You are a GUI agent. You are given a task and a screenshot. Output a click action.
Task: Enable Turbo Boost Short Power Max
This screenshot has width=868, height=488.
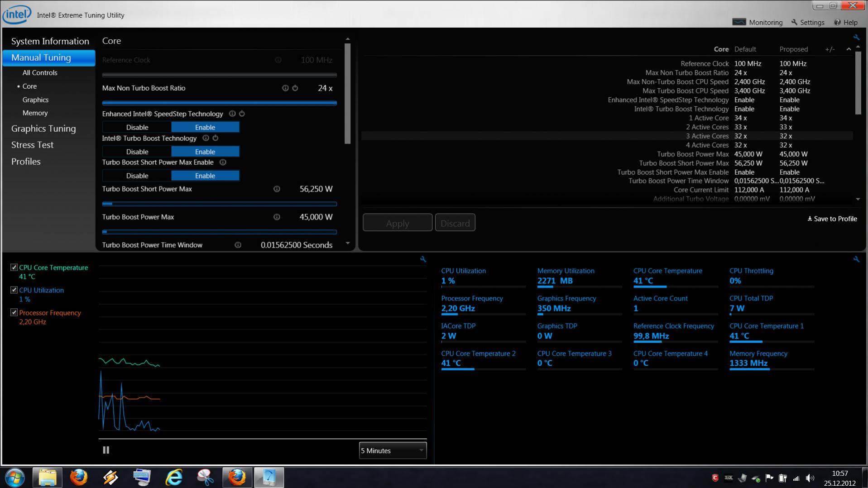click(205, 176)
